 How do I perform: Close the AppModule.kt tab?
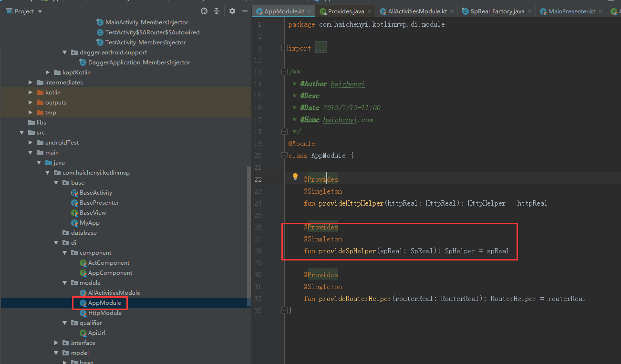[309, 11]
